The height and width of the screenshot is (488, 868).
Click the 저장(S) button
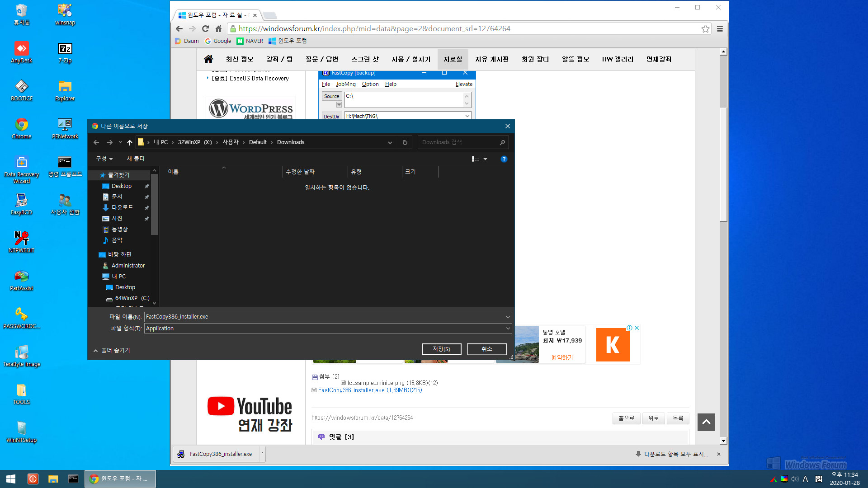441,348
